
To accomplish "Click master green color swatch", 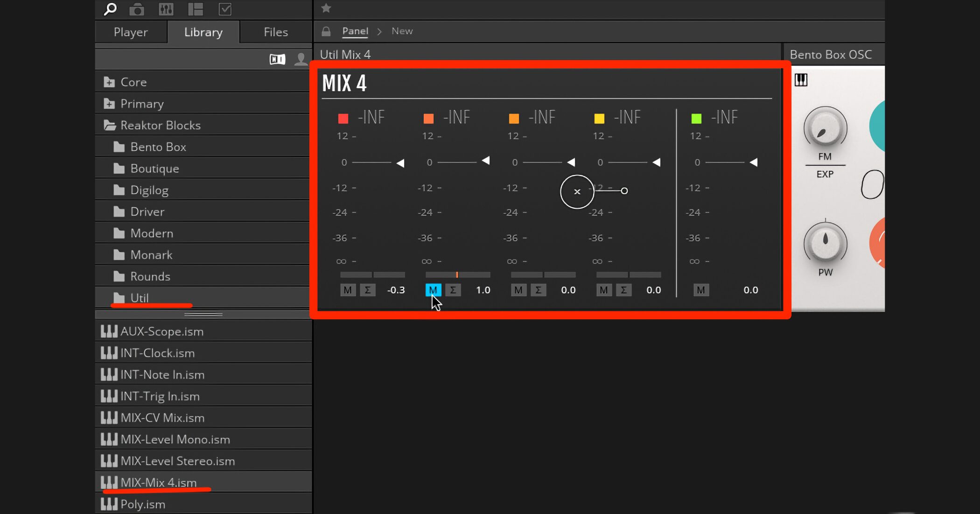I will pos(696,118).
